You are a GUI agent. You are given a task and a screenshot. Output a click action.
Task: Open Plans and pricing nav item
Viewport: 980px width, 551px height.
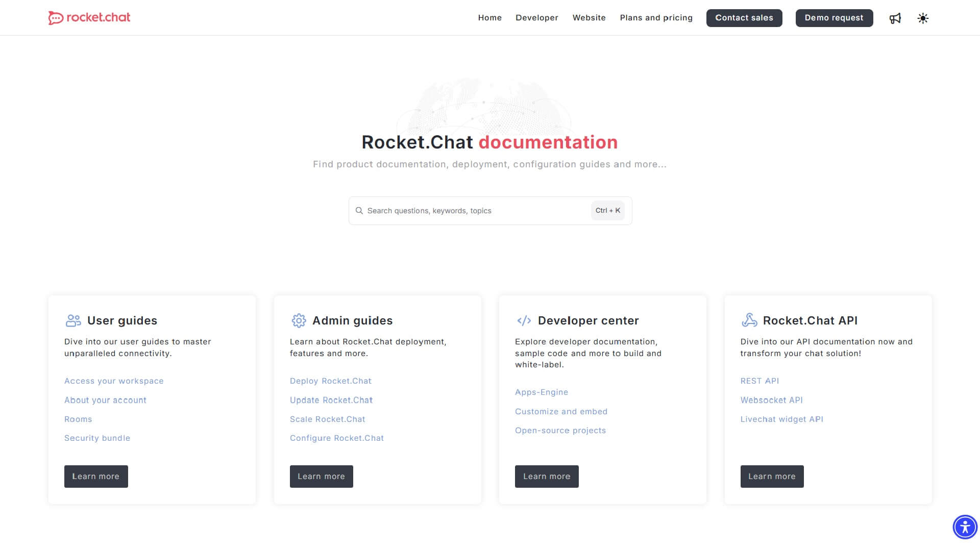(x=656, y=18)
